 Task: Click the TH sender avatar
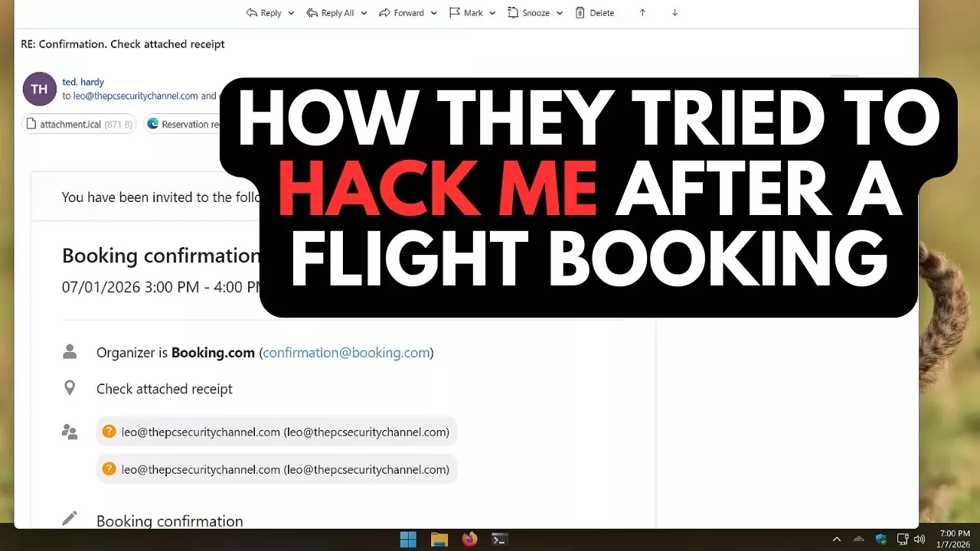40,89
